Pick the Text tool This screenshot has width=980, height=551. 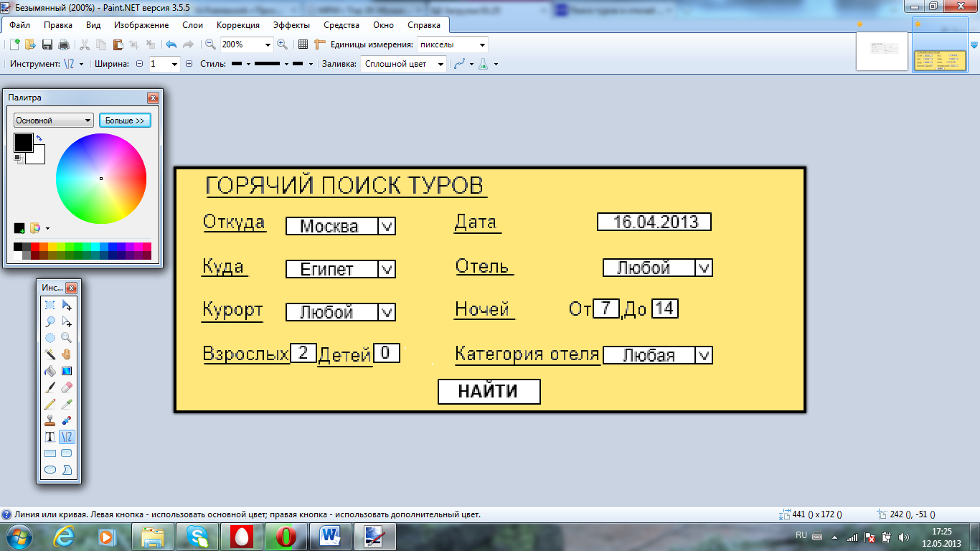tap(50, 437)
